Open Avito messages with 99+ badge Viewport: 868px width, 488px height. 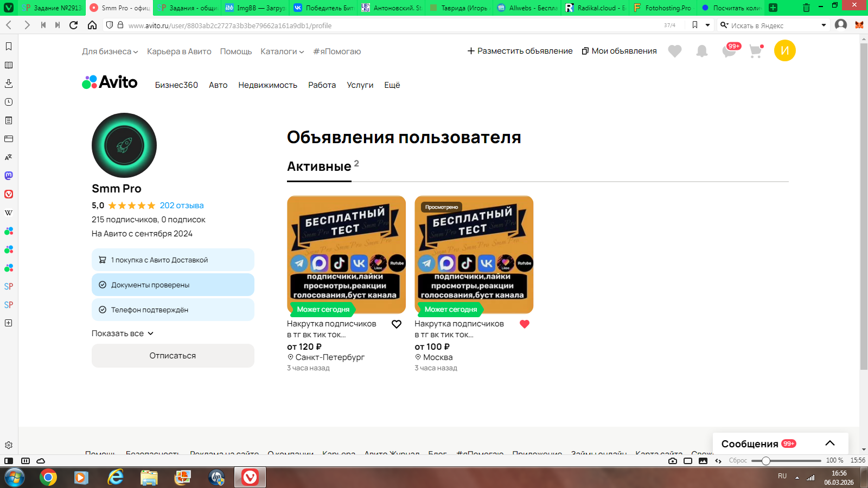[730, 50]
